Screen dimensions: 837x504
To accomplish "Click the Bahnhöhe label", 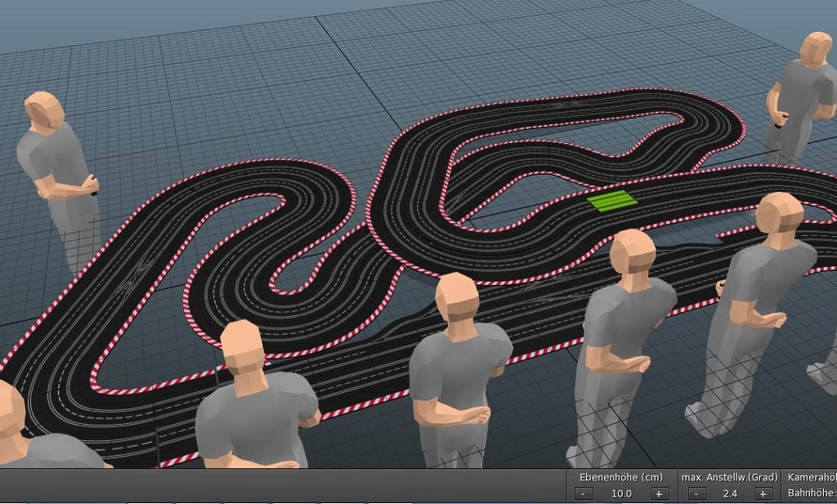I will pos(812,493).
